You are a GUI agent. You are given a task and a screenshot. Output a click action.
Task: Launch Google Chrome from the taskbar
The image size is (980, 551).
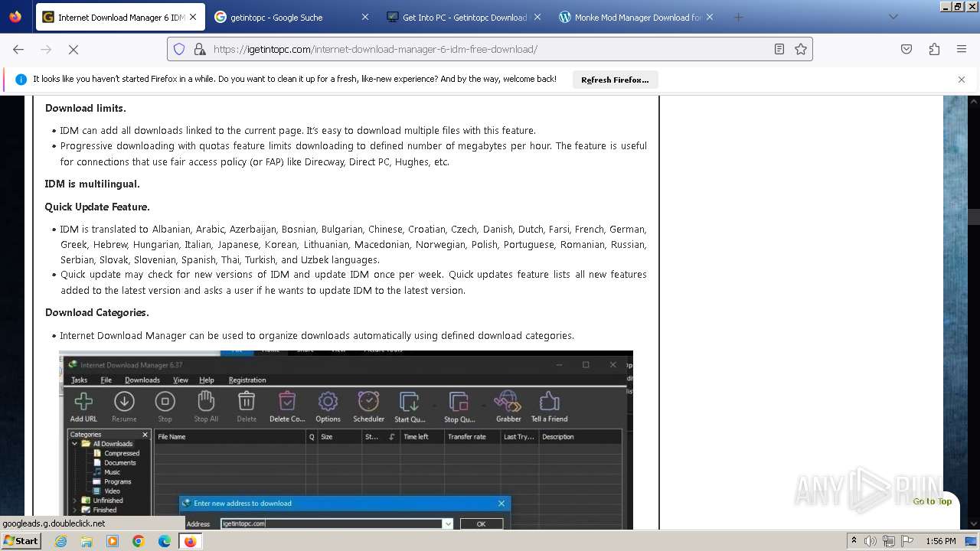pos(139,541)
